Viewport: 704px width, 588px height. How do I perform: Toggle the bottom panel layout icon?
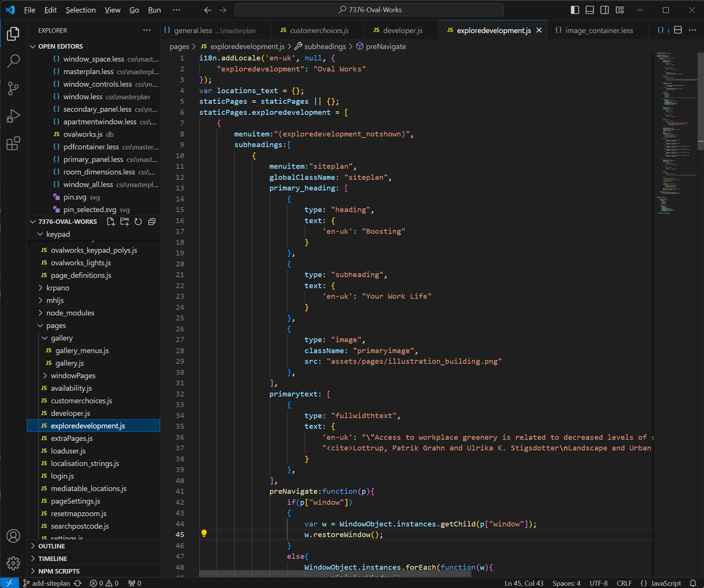590,10
